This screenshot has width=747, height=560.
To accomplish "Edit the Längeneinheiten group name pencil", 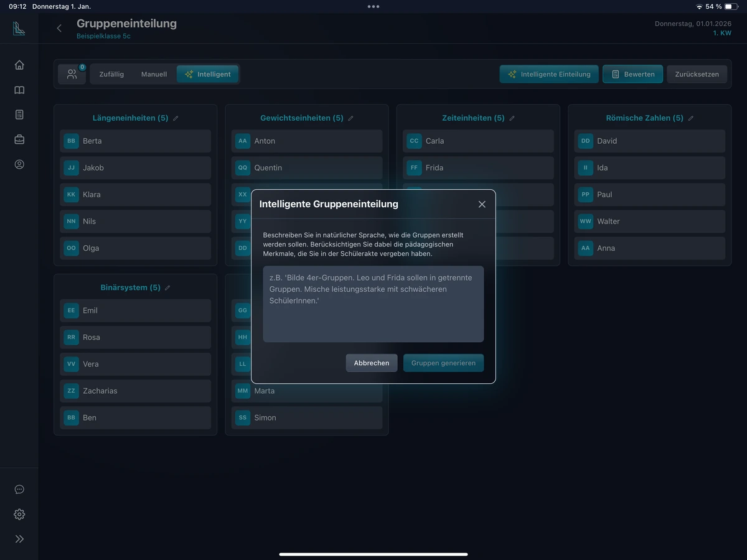I will click(176, 118).
